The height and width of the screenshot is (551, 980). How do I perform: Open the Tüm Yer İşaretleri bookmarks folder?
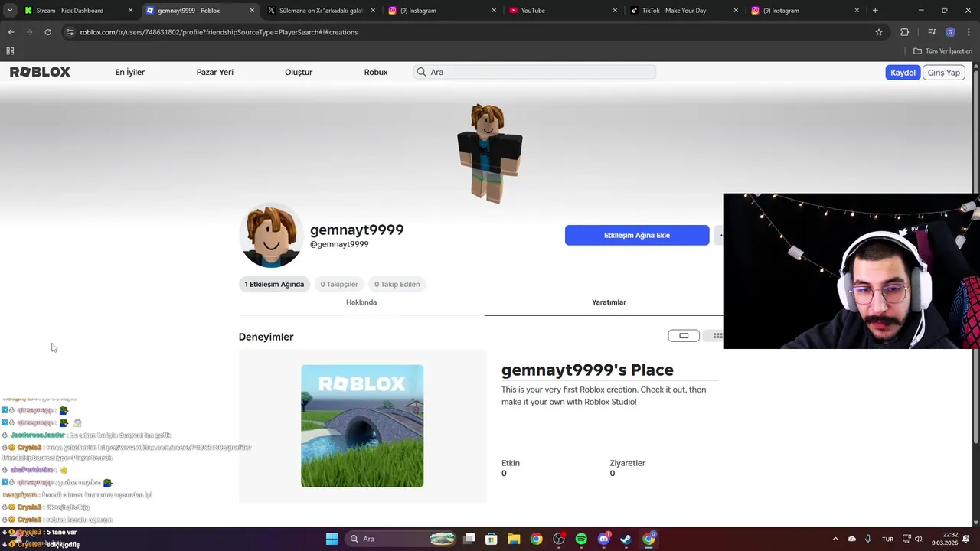[943, 51]
